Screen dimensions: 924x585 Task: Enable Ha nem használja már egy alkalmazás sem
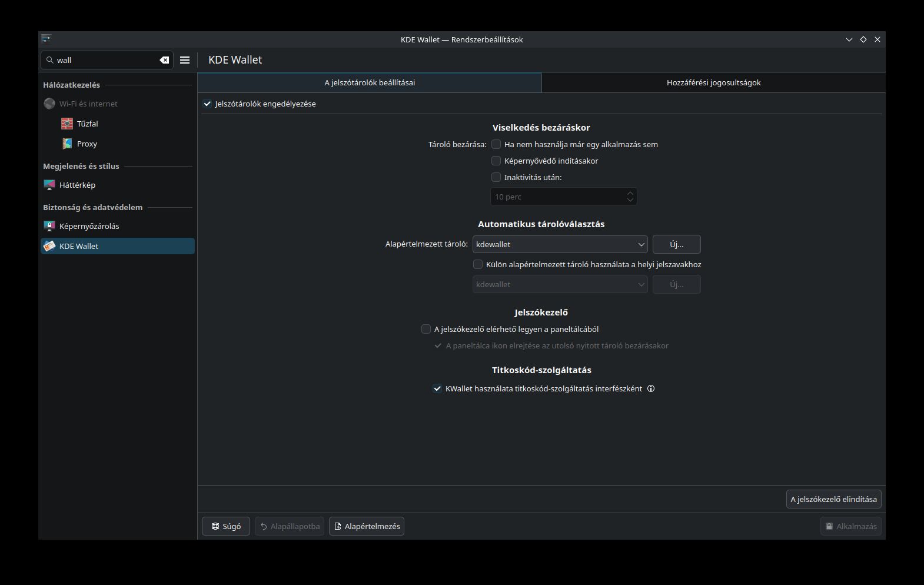coord(496,144)
